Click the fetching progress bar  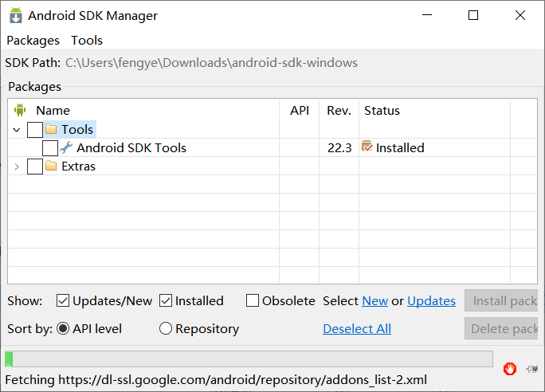pos(249,359)
